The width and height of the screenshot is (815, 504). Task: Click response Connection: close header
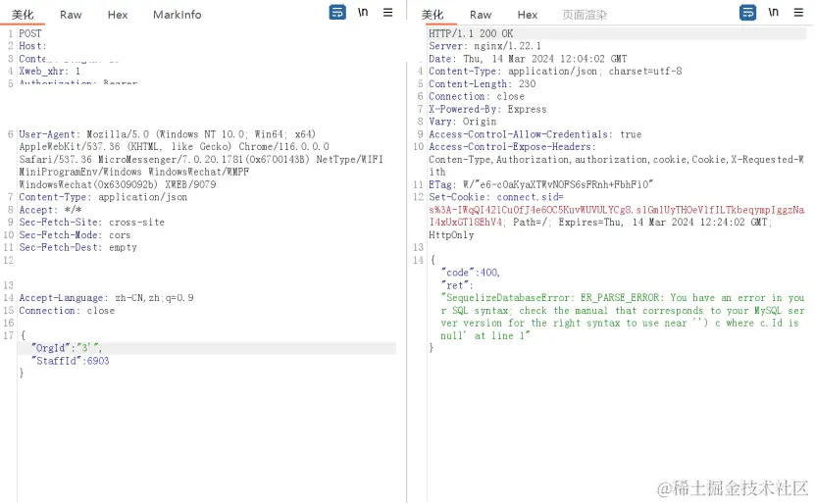point(476,96)
